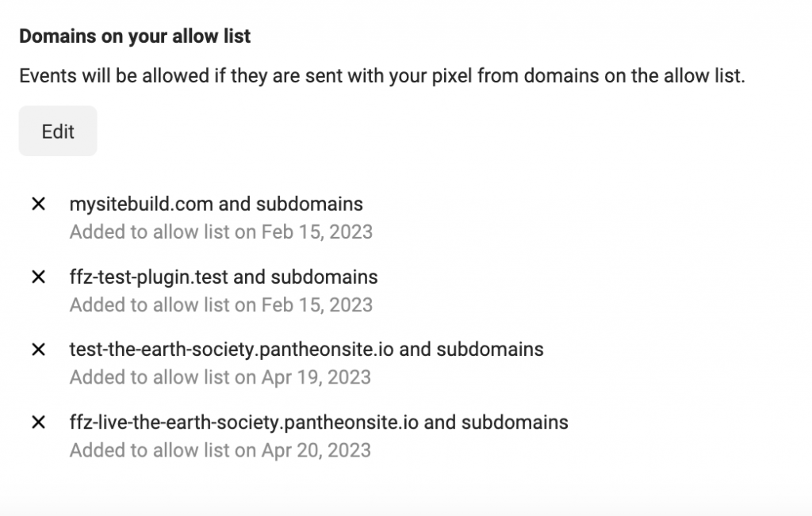
Task: Select the mysitebuild.com domain name
Action: (141, 204)
